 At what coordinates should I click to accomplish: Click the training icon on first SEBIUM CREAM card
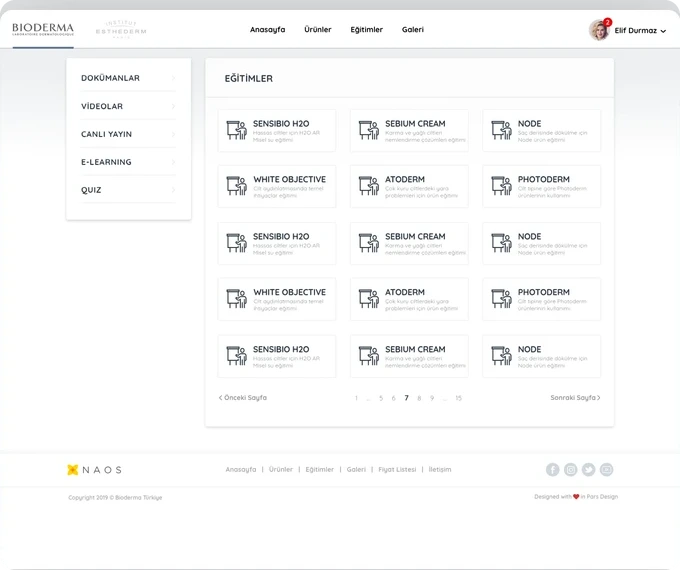(x=369, y=130)
